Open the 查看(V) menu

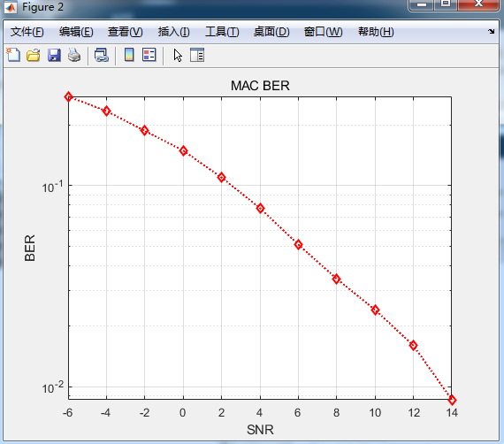click(x=125, y=32)
